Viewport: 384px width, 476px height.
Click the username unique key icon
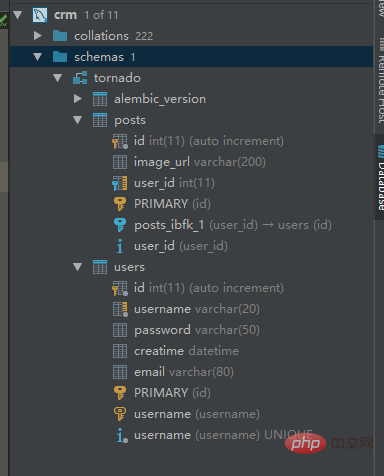coord(120,414)
